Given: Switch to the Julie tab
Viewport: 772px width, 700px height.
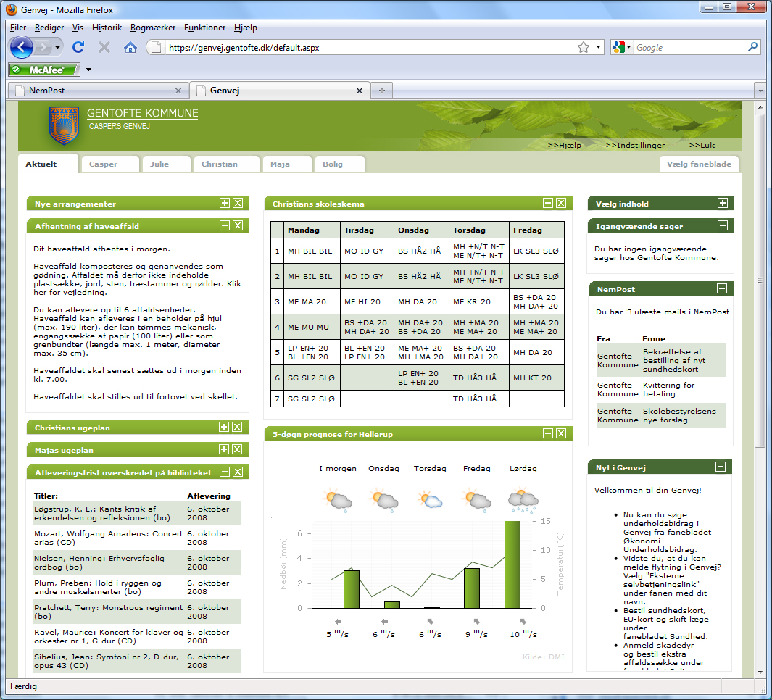Looking at the screenshot, I should pos(159,164).
